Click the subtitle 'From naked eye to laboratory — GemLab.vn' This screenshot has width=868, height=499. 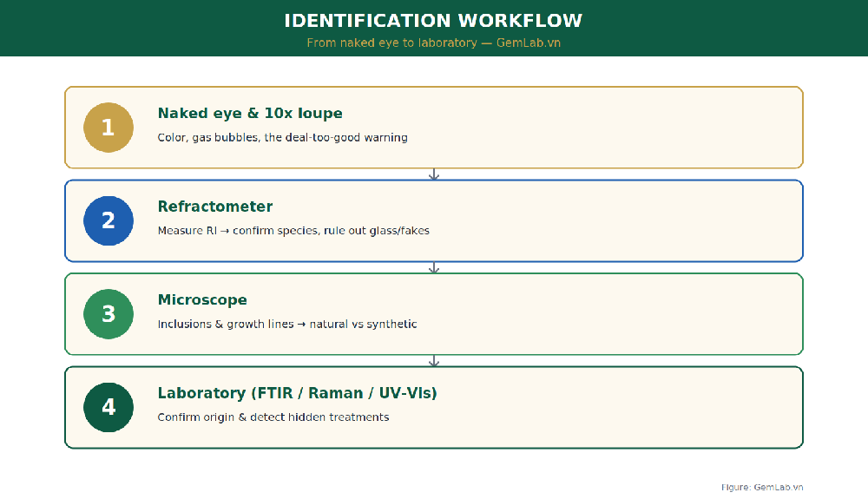point(433,43)
